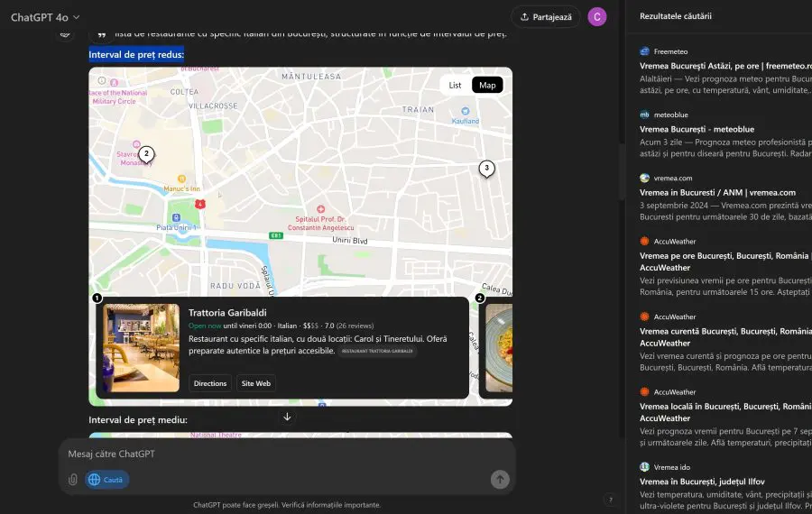Click Manuc's Inn marker on map
Image resolution: width=812 pixels, height=514 pixels.
coord(181,179)
